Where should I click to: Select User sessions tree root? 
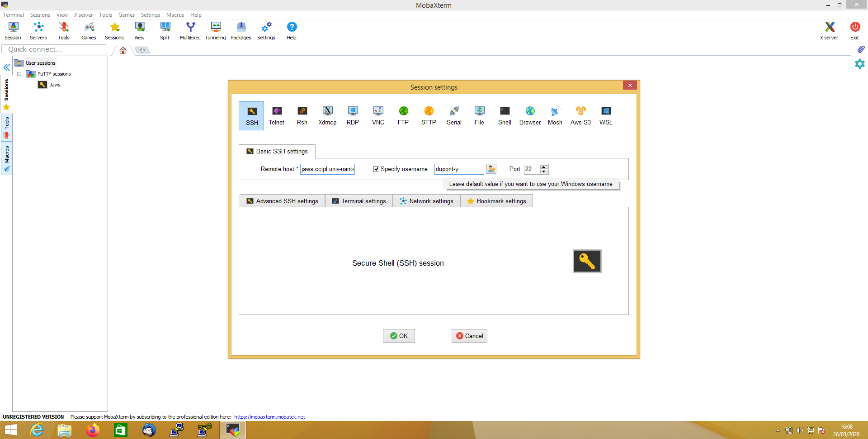pos(35,63)
